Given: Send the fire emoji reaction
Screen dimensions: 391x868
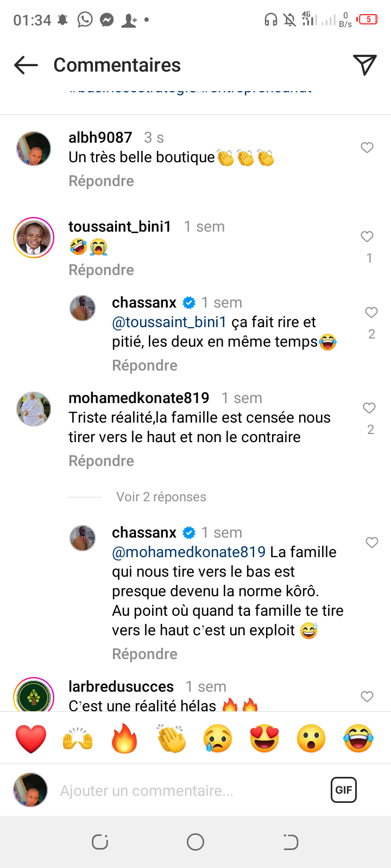Looking at the screenshot, I should pos(124,738).
